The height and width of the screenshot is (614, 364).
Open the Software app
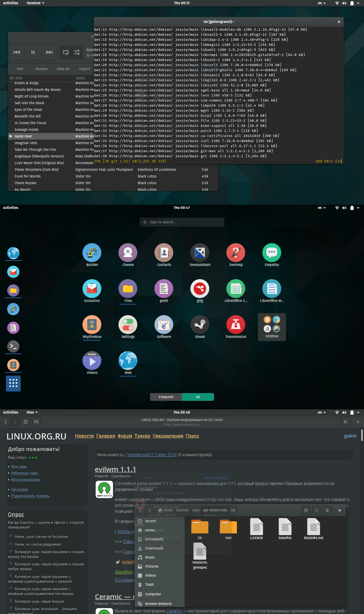click(x=164, y=327)
